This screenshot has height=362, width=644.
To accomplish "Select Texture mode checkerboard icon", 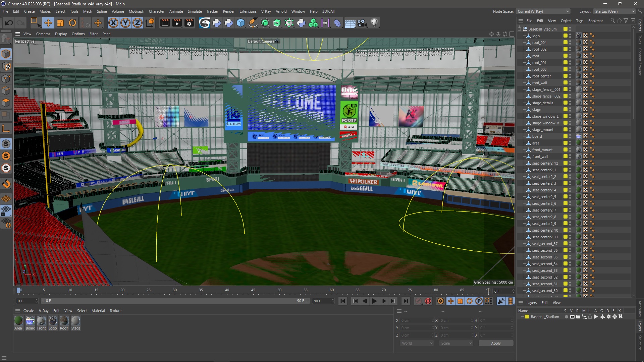I will (6, 66).
